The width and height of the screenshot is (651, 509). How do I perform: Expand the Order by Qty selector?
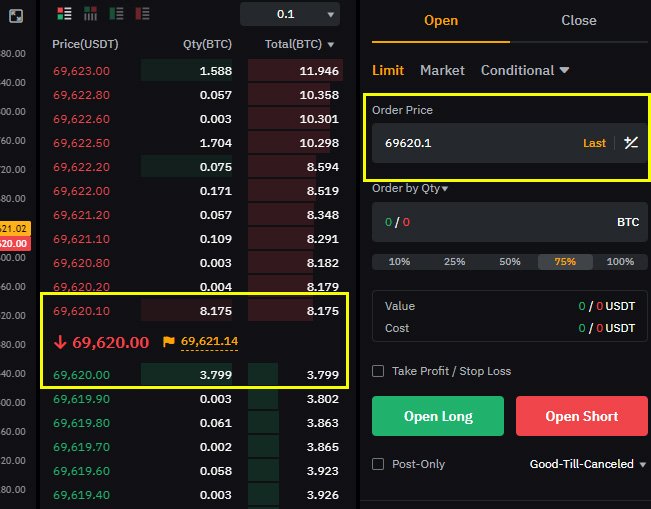point(410,188)
